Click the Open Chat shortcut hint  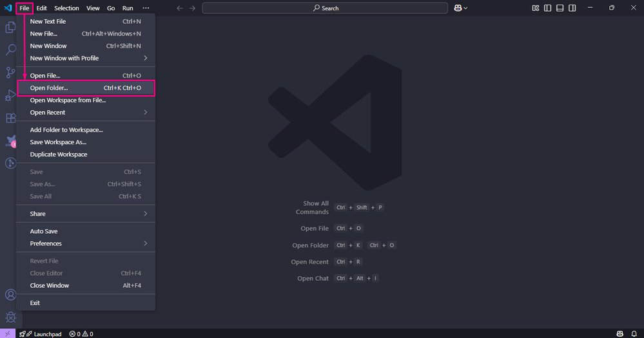point(338,278)
